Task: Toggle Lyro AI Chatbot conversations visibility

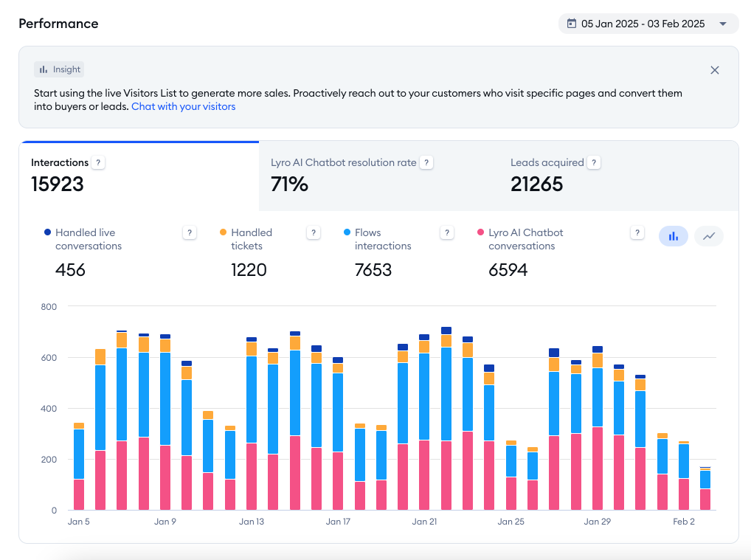Action: coord(562,239)
